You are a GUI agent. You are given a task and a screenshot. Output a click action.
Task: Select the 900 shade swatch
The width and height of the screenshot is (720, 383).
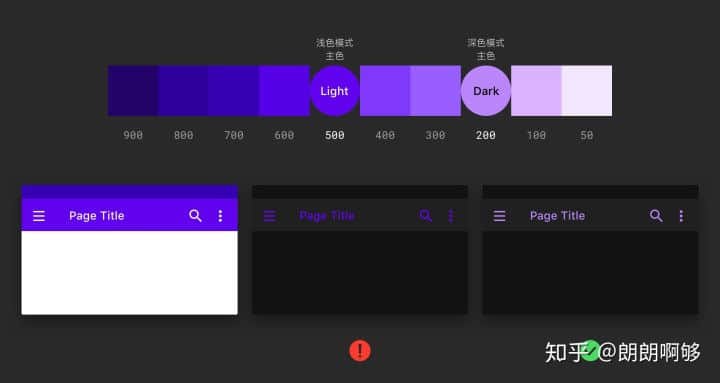click(x=133, y=91)
